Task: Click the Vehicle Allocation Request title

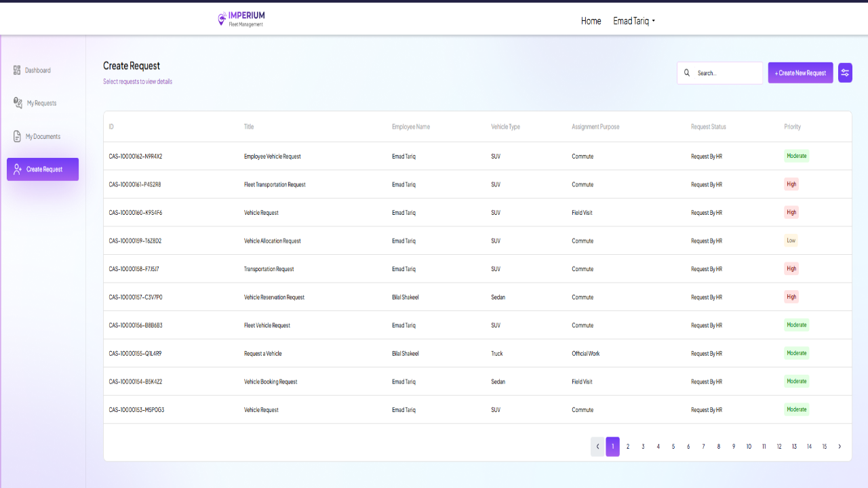Action: click(x=273, y=241)
